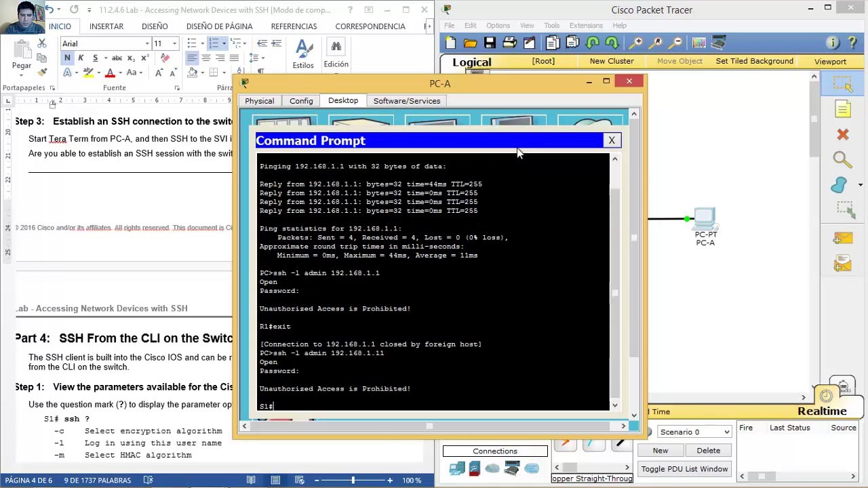868x488 pixels.
Task: Switch to the Config tab in PC-A window
Action: [x=301, y=101]
